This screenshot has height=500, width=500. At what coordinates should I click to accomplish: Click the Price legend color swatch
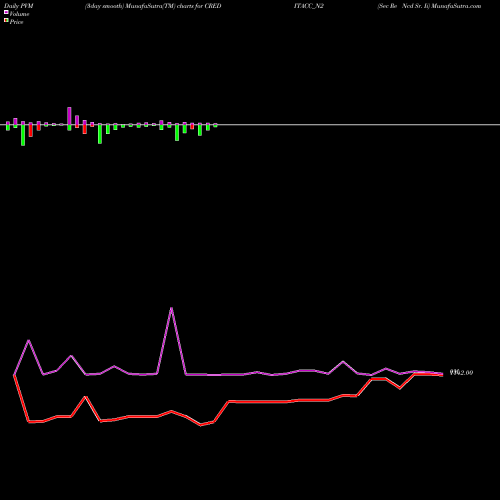tap(6, 20)
